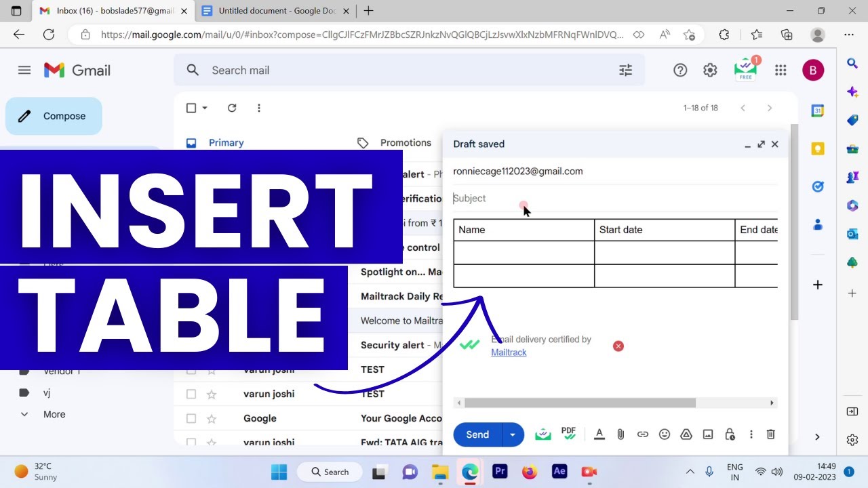Viewport: 868px width, 488px height.
Task: Open Google Tasks in side panel
Action: [818, 186]
